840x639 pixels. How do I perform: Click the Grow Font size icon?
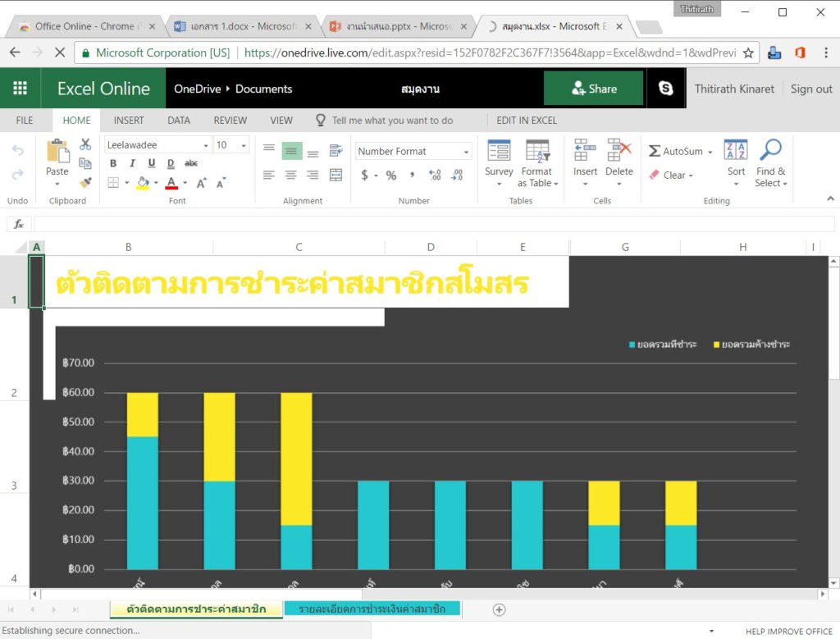pyautogui.click(x=201, y=183)
